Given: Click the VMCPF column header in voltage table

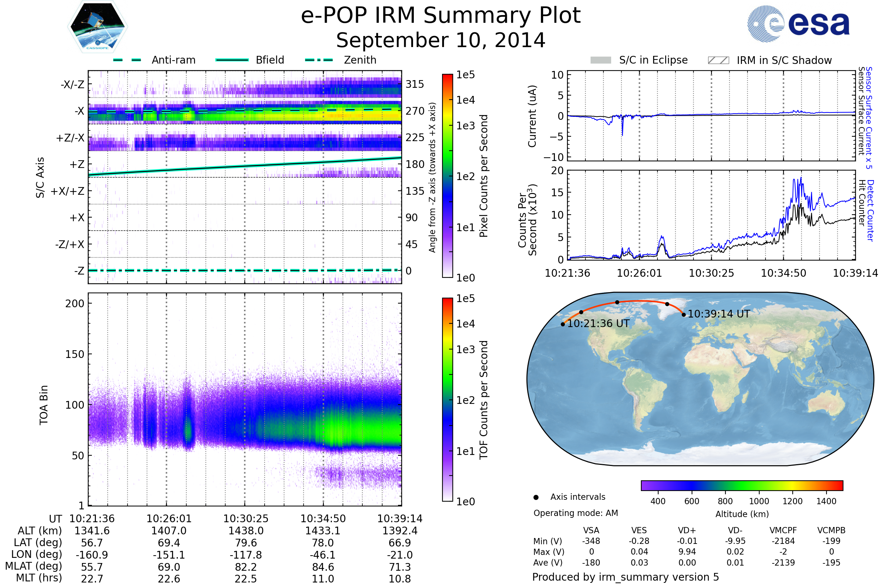Looking at the screenshot, I should point(783,530).
